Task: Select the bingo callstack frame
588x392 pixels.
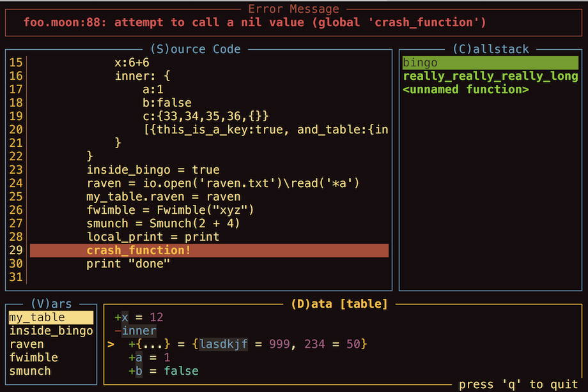Action: [x=421, y=63]
